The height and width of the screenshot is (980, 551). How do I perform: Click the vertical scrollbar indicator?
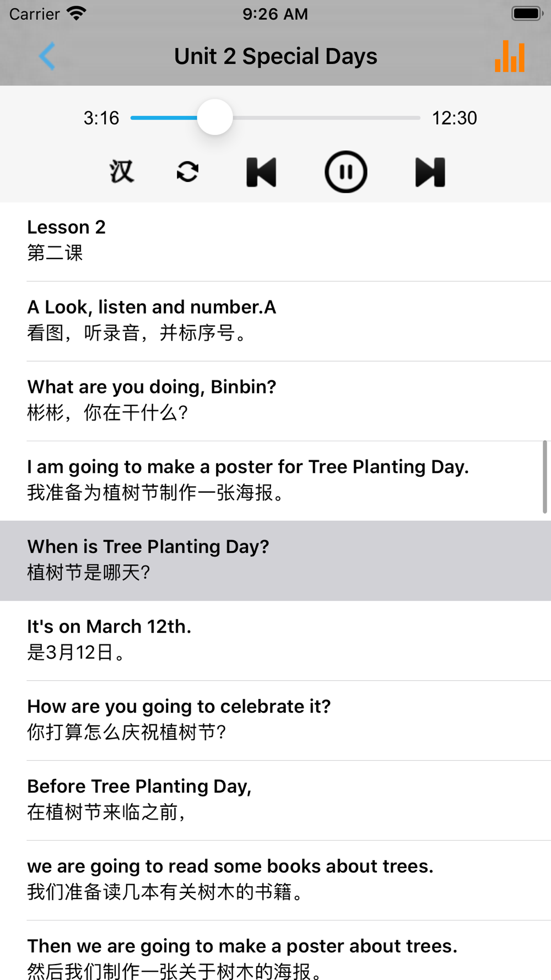point(544,477)
